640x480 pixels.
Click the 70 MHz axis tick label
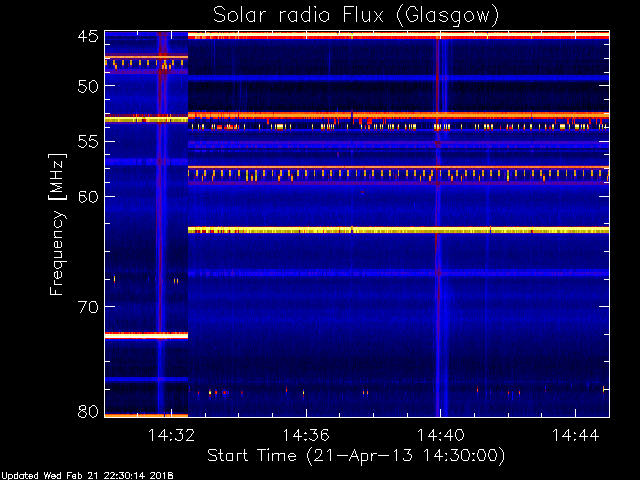pyautogui.click(x=88, y=307)
